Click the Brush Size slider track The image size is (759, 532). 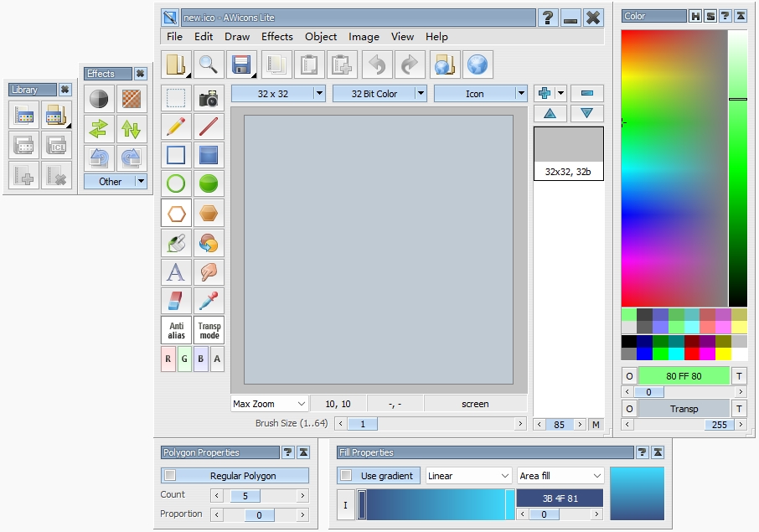(x=431, y=424)
